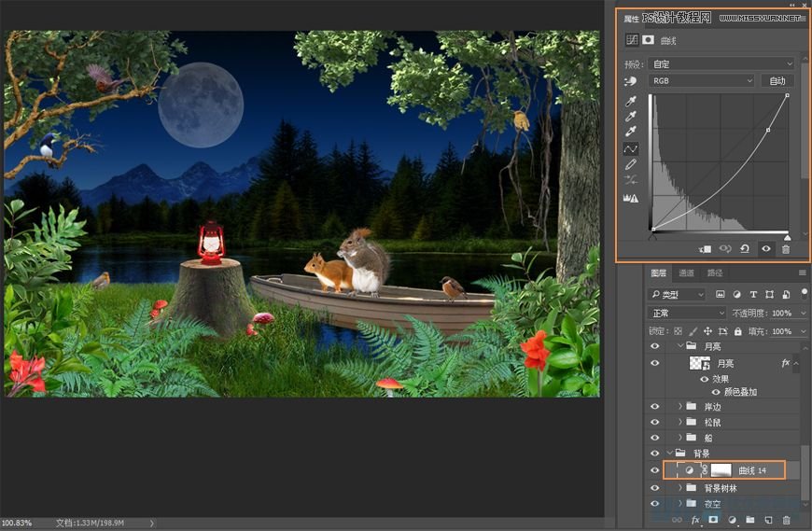
Task: Delete the adjustment layer using Properties trash icon
Action: (x=785, y=249)
